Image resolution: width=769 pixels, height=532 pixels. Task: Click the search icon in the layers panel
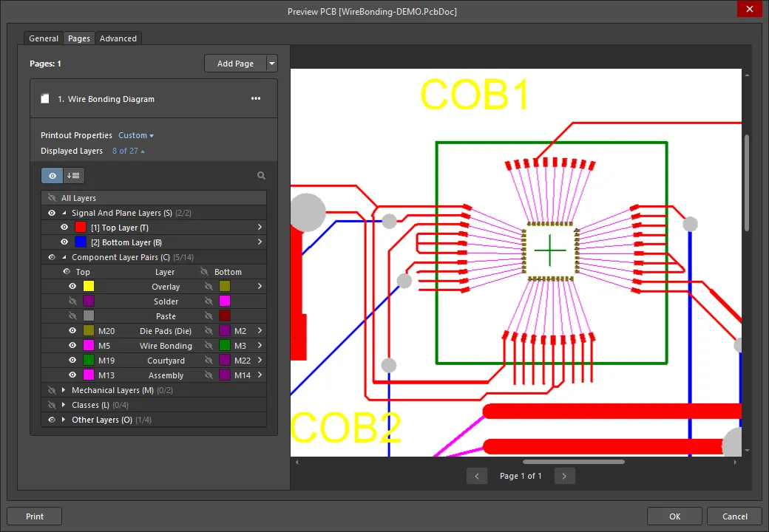[261, 176]
